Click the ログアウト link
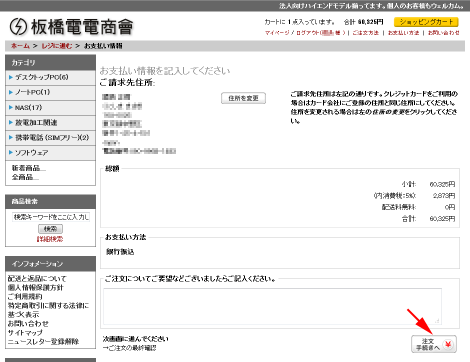This screenshot has height=362, width=470. pos(308,33)
